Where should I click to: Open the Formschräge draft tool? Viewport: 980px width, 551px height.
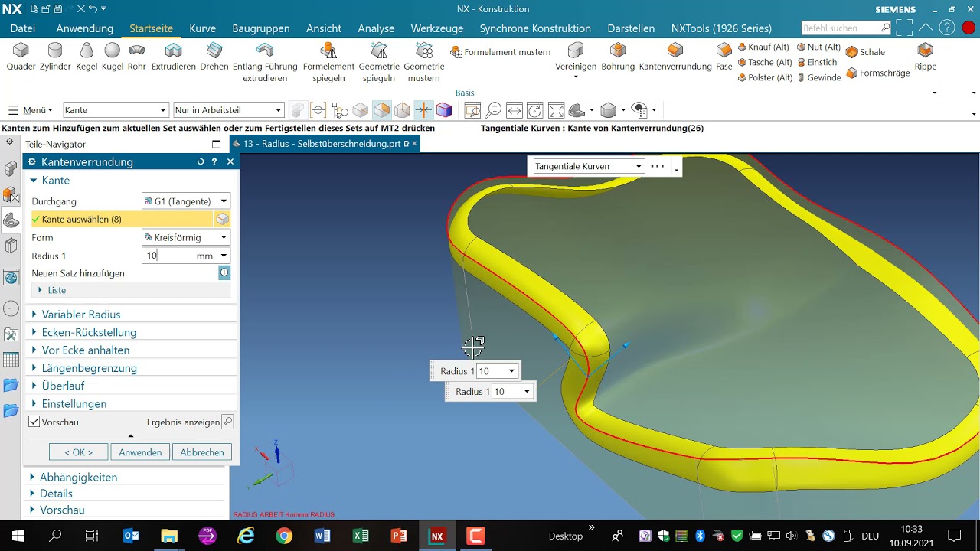(x=878, y=73)
